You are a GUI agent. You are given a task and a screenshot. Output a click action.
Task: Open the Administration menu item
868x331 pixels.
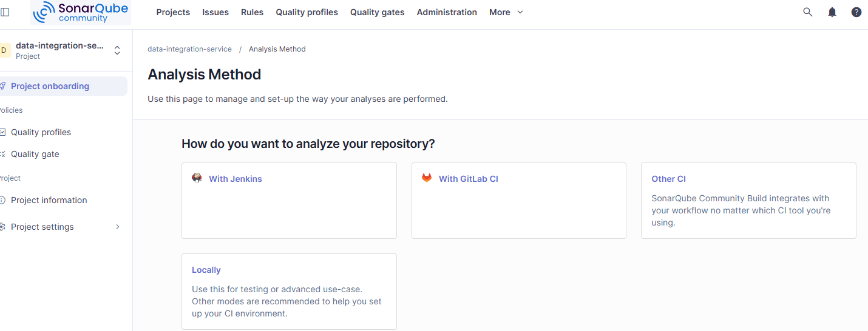click(447, 12)
